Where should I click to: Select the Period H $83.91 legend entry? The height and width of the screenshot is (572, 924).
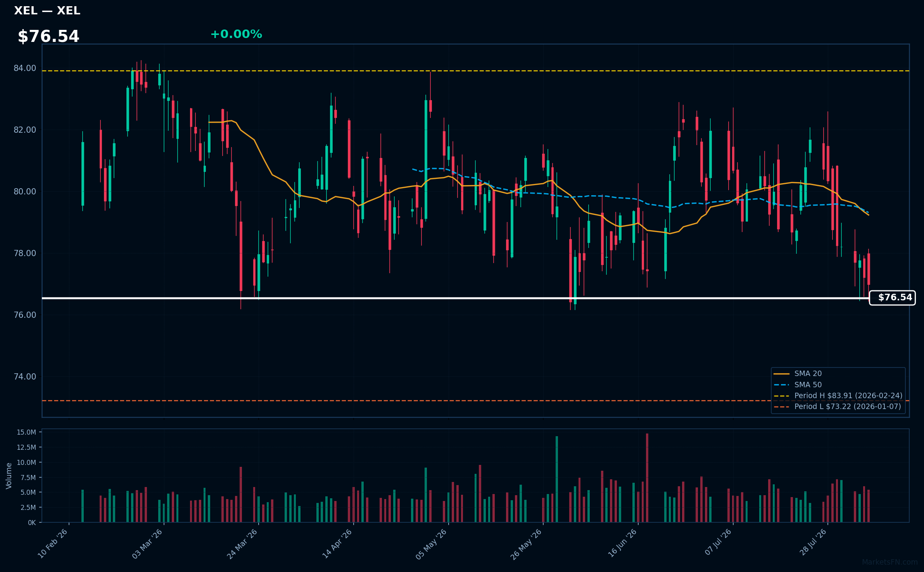click(x=838, y=395)
